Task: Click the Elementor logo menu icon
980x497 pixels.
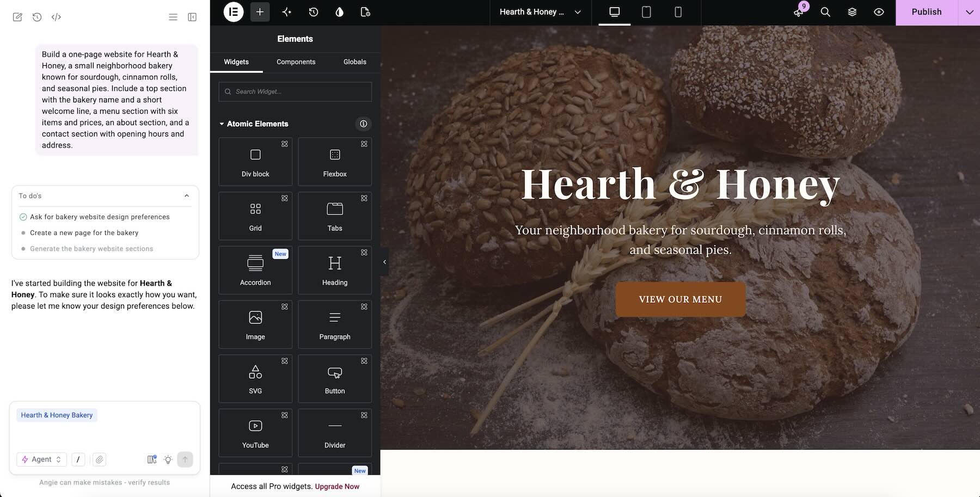Action: [x=234, y=12]
